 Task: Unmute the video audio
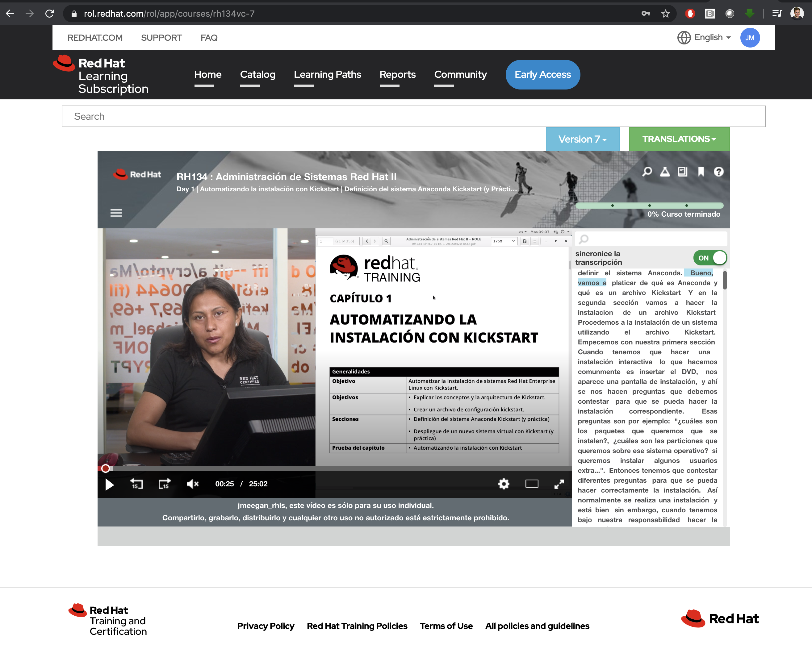click(192, 484)
